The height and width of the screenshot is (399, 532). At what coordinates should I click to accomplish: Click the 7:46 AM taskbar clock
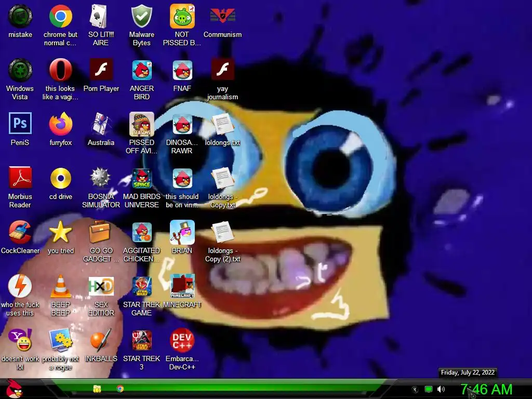486,390
